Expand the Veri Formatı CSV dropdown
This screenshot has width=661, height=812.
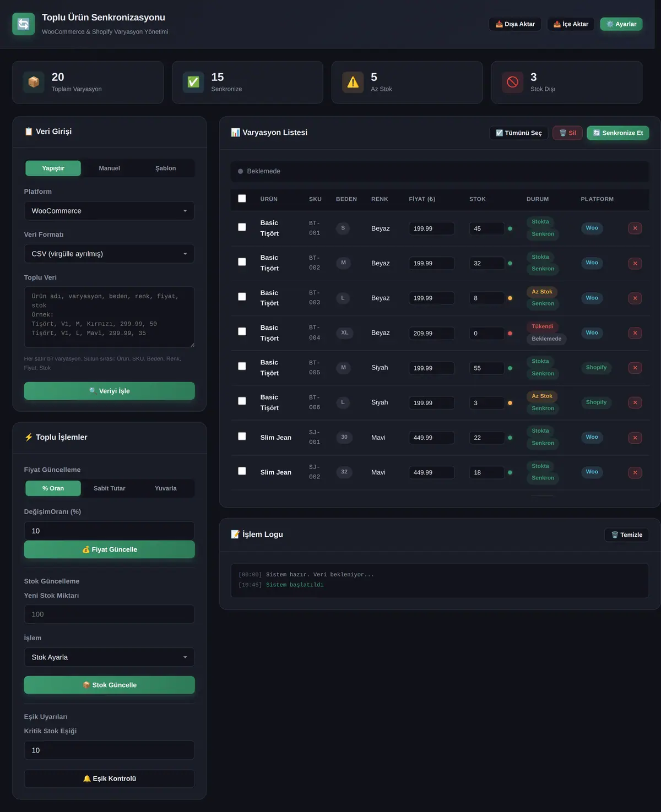109,254
